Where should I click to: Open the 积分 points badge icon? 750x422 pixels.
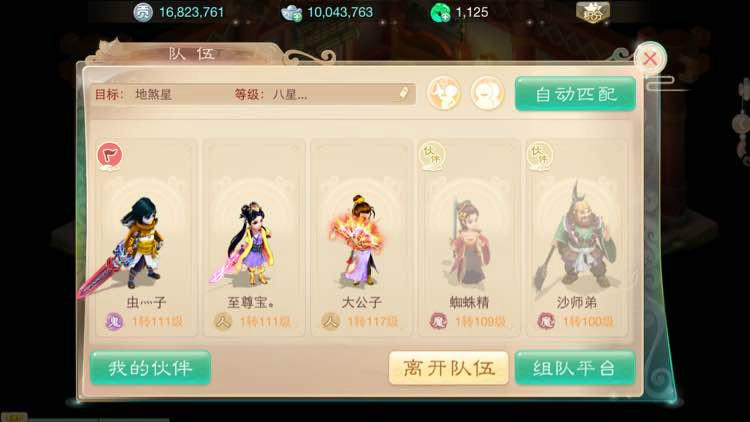[593, 12]
